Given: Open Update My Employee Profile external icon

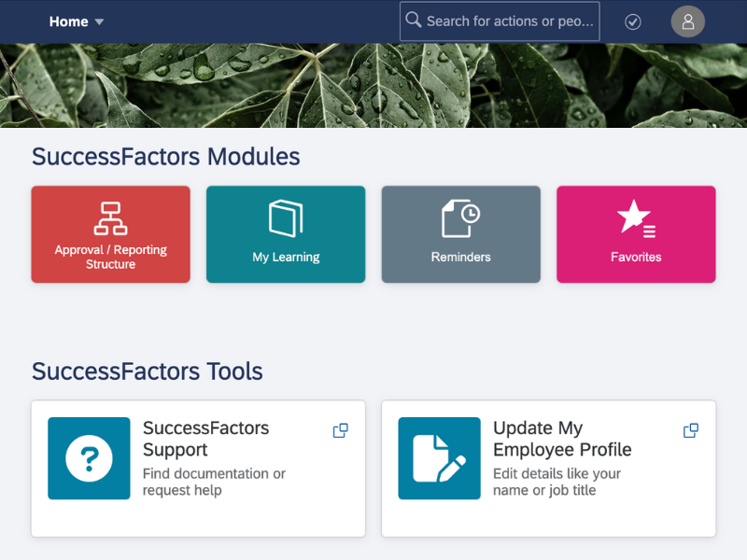Looking at the screenshot, I should [x=691, y=430].
